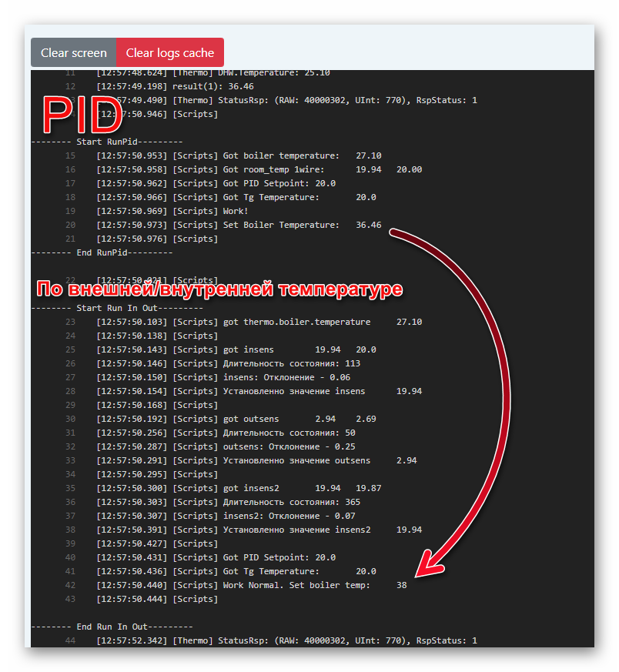619x672 pixels.
Task: Click the "End Run In Out" separator line
Action: tap(112, 627)
